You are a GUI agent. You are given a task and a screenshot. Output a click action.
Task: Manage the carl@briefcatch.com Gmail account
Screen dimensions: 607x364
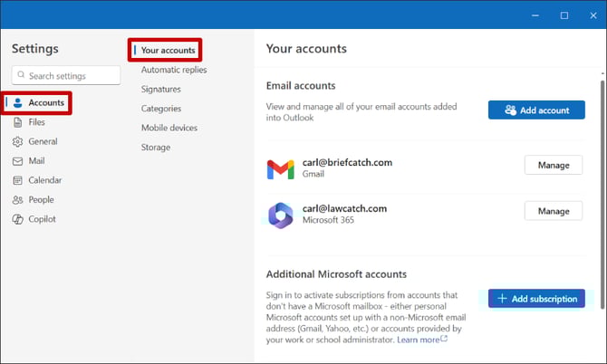coord(554,165)
